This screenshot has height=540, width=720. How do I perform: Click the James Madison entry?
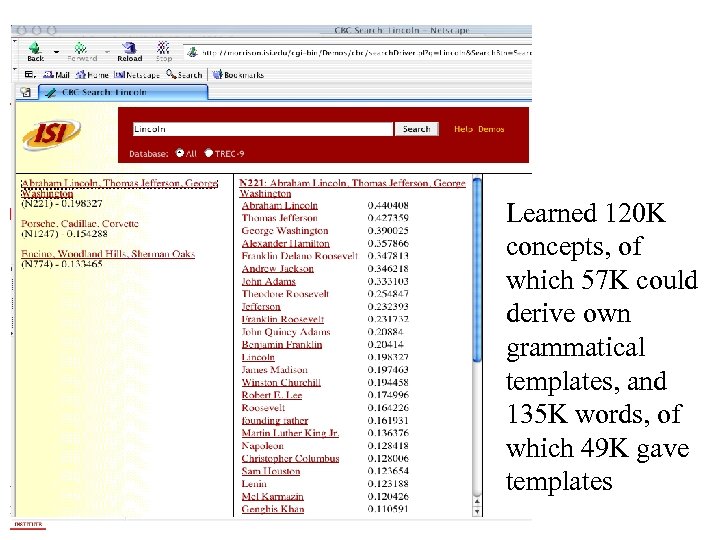275,370
